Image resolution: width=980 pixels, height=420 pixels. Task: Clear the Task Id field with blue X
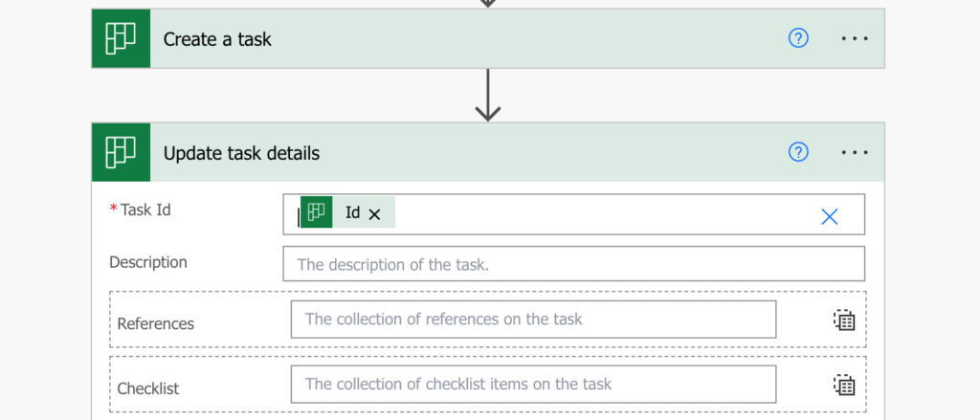pyautogui.click(x=830, y=217)
